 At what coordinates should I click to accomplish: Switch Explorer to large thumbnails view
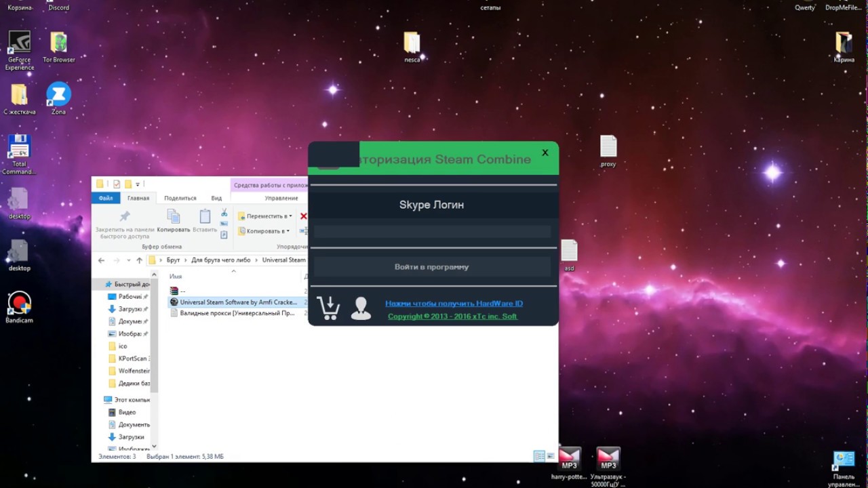tap(551, 456)
